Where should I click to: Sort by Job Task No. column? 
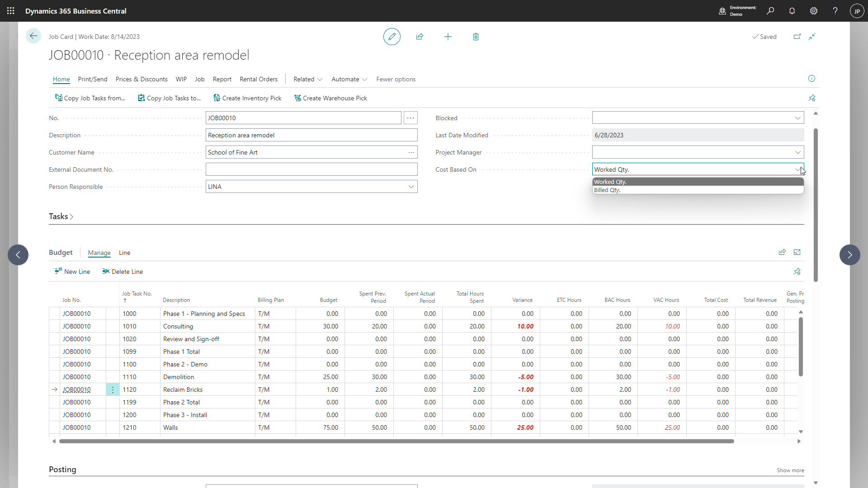click(137, 296)
